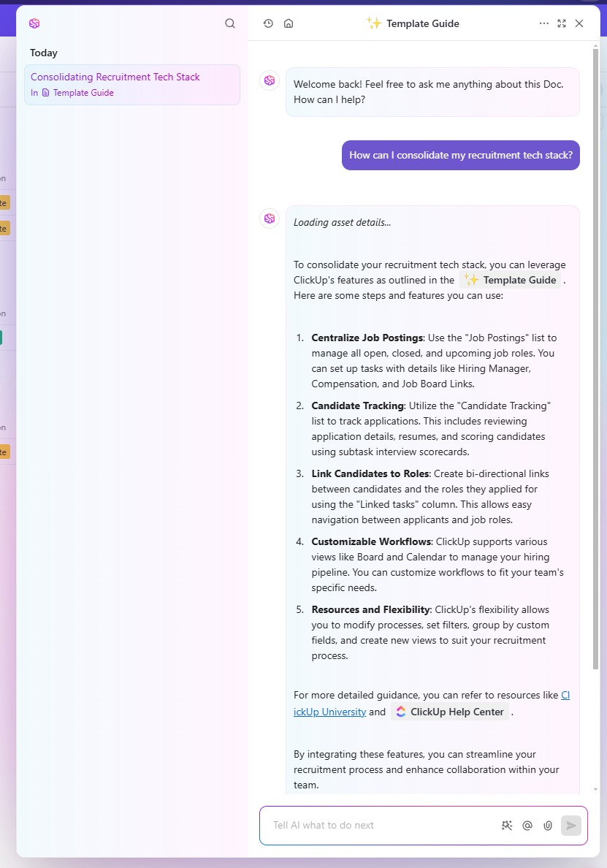The height and width of the screenshot is (868, 607).
Task: Click the AI avatar beside 'Loading asset details'
Action: click(x=270, y=218)
